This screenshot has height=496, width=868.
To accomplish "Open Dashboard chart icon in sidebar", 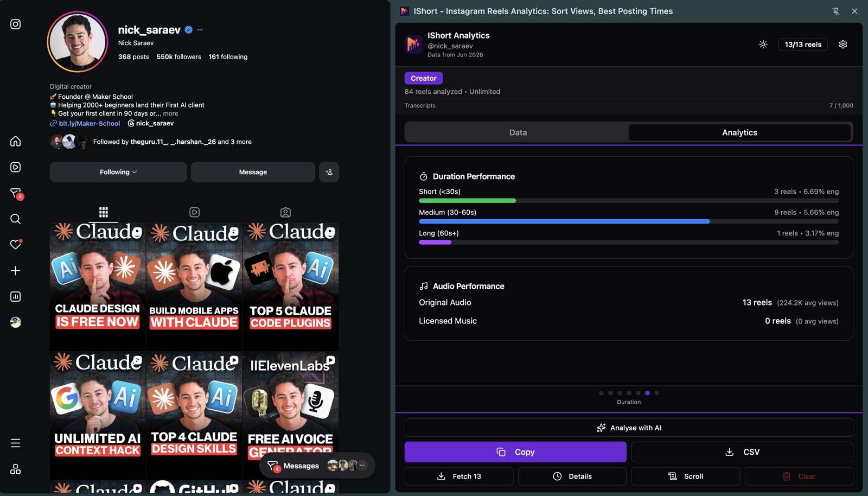I will pos(15,296).
